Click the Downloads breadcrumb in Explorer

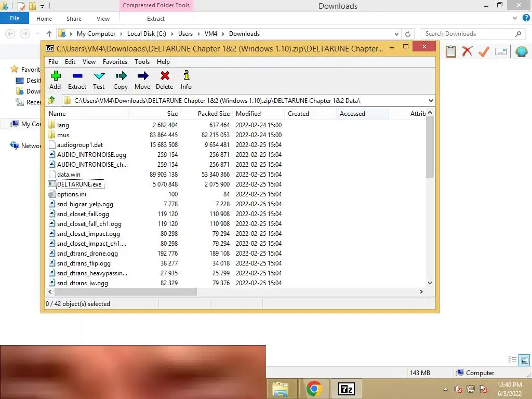[244, 34]
